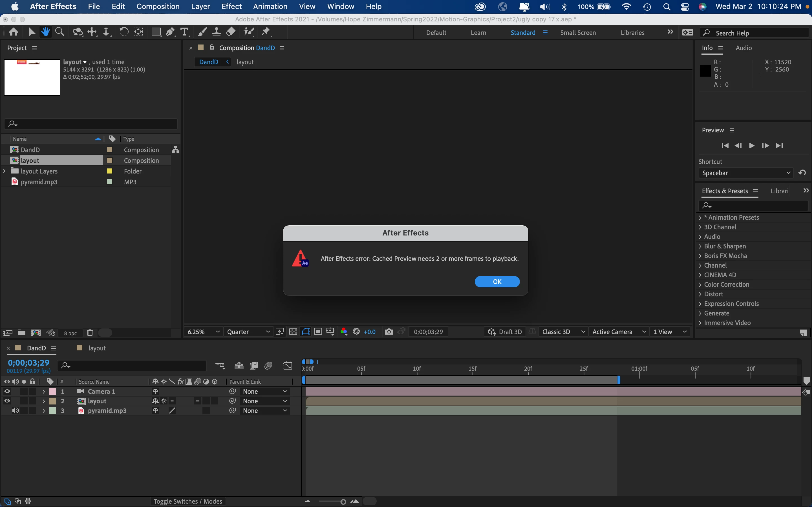Select the Rotation tool
The image size is (812, 507).
(x=123, y=32)
